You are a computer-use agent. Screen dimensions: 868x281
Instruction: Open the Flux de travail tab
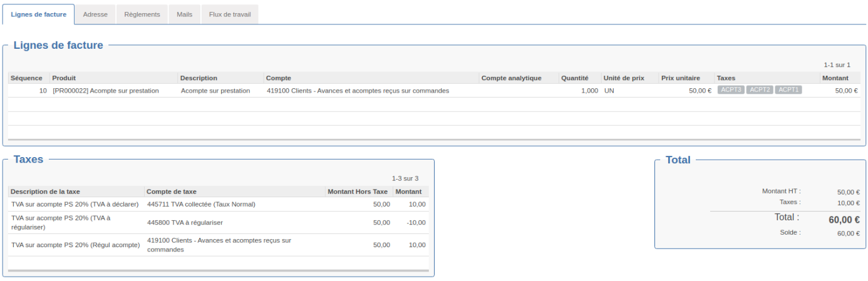pos(230,14)
